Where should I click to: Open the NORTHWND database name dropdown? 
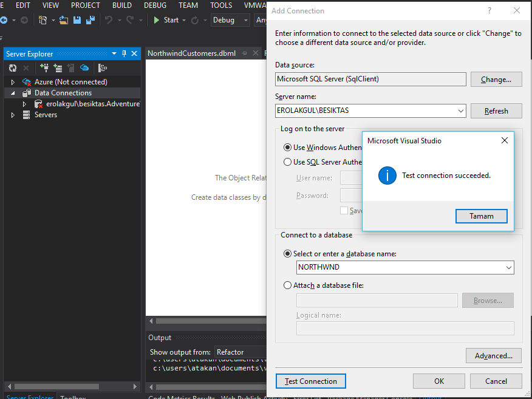coord(508,268)
